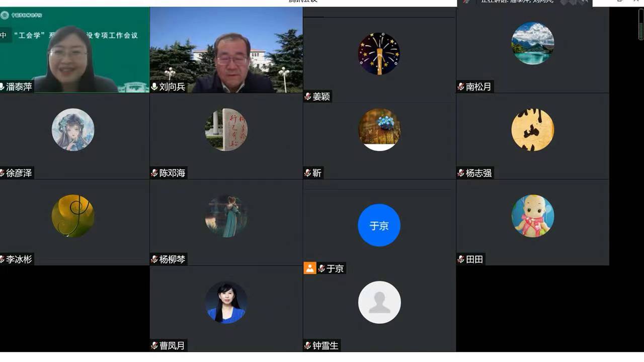Click the name label 靳
The height and width of the screenshot is (362, 644).
point(317,173)
